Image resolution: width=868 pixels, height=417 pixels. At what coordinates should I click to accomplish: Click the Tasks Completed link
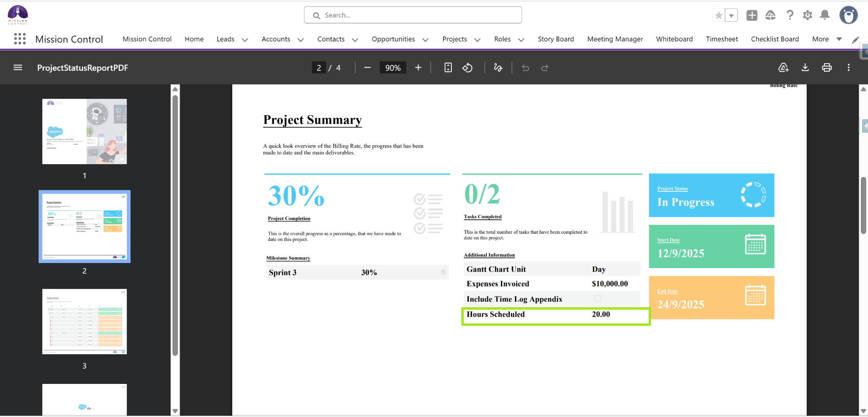click(x=483, y=217)
